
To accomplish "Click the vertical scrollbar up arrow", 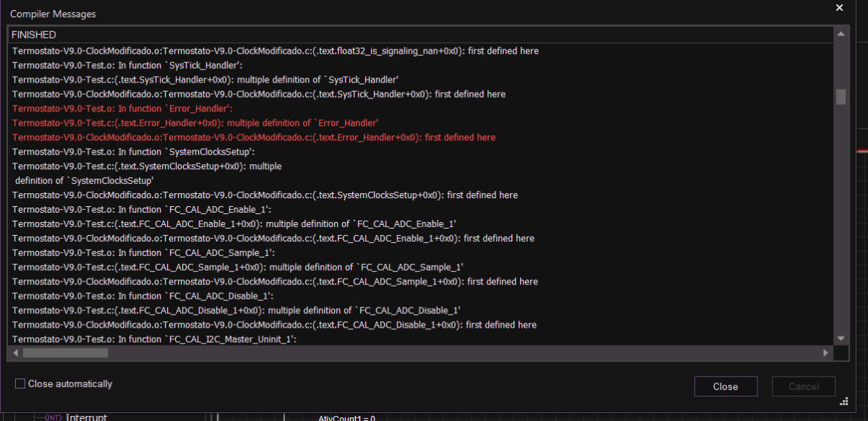I will 841,35.
